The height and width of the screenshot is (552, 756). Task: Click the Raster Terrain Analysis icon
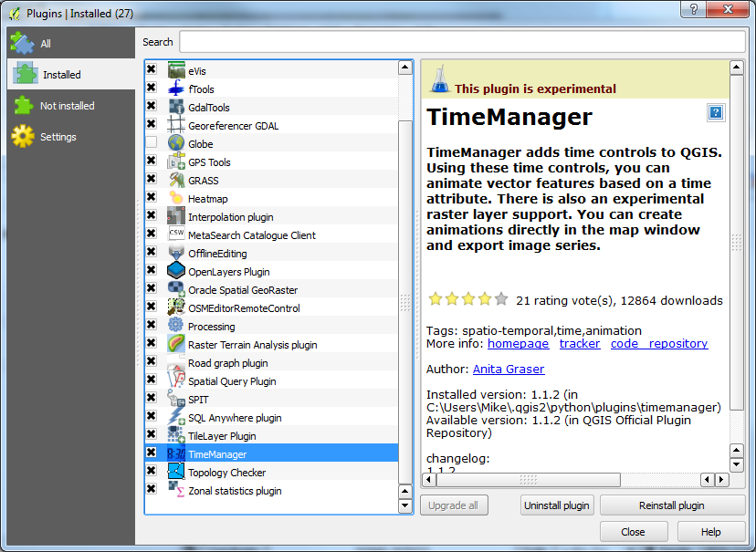click(x=176, y=344)
